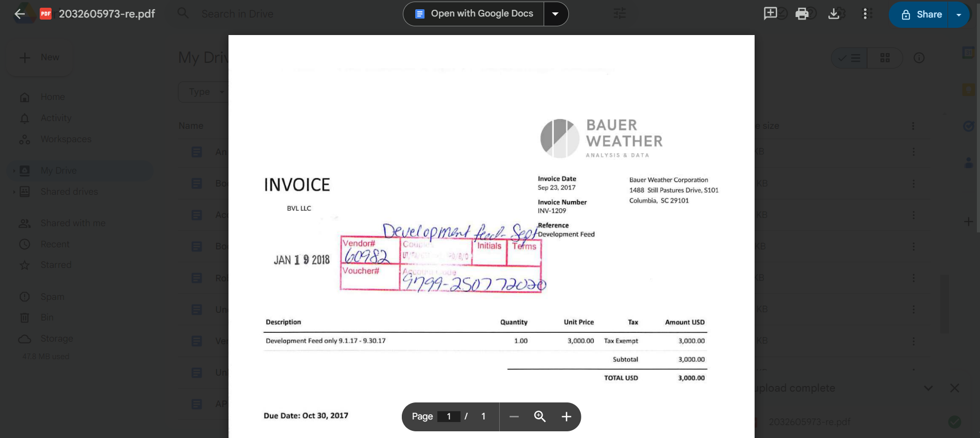
Task: Reset zoom using the magnifier icon
Action: (540, 416)
